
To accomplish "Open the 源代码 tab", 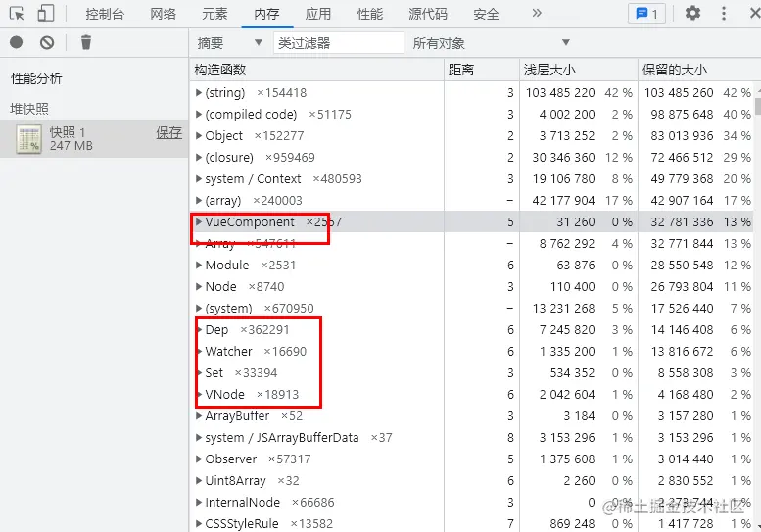I will point(428,14).
